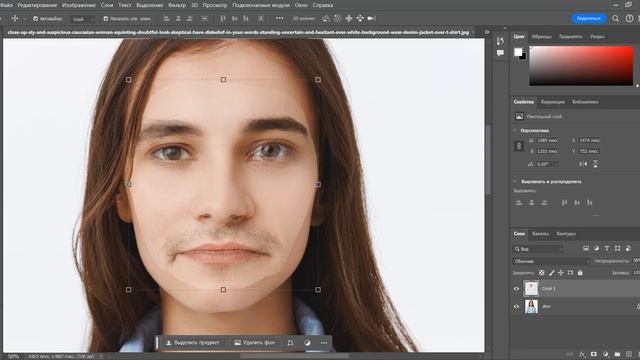
Task: Flip layer vertically in Properties panel
Action: (x=596, y=164)
